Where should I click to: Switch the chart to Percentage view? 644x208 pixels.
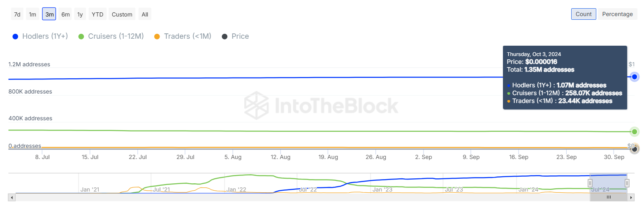pos(617,14)
